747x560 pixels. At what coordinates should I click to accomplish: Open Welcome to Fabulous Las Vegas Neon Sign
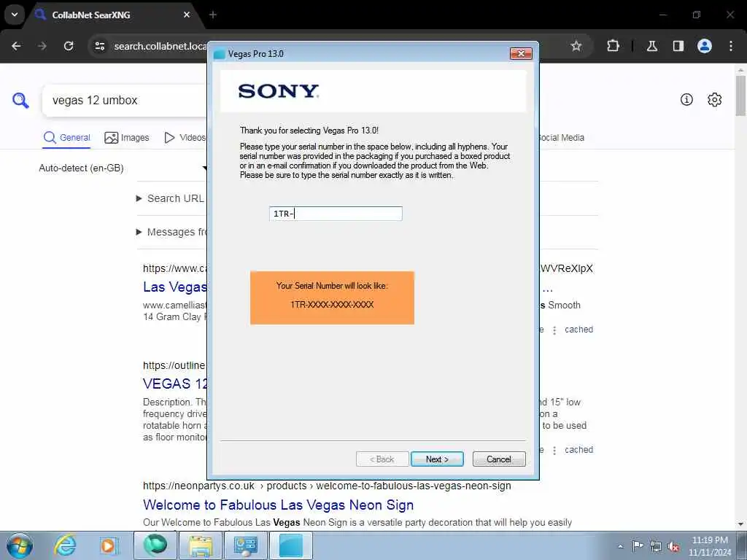click(x=278, y=505)
